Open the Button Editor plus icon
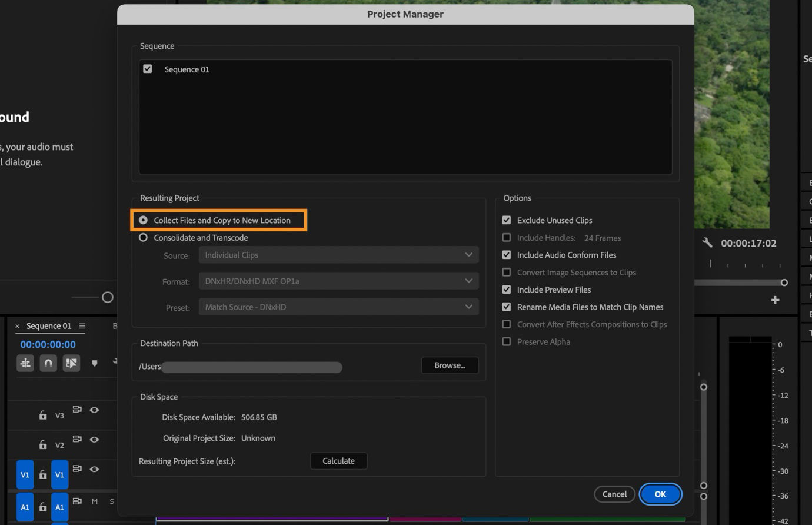Image resolution: width=812 pixels, height=525 pixels. tap(776, 300)
